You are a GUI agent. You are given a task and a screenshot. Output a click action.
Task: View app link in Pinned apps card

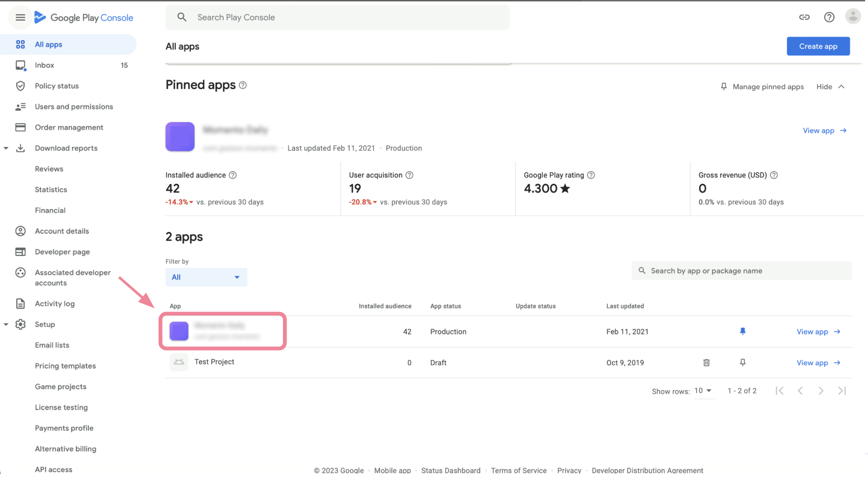(x=825, y=131)
